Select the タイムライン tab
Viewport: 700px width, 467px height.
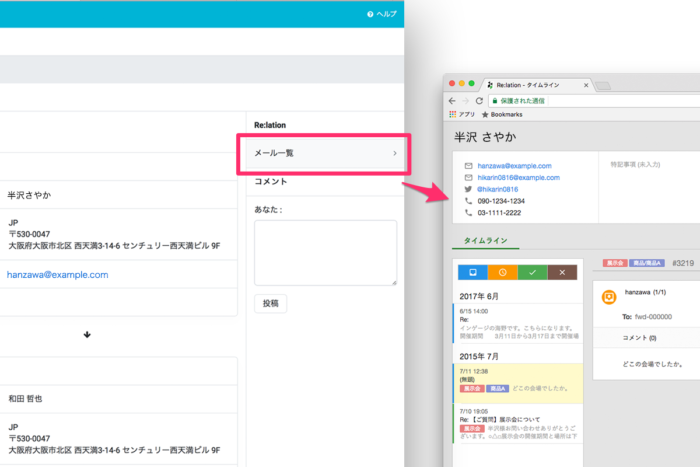click(x=484, y=241)
